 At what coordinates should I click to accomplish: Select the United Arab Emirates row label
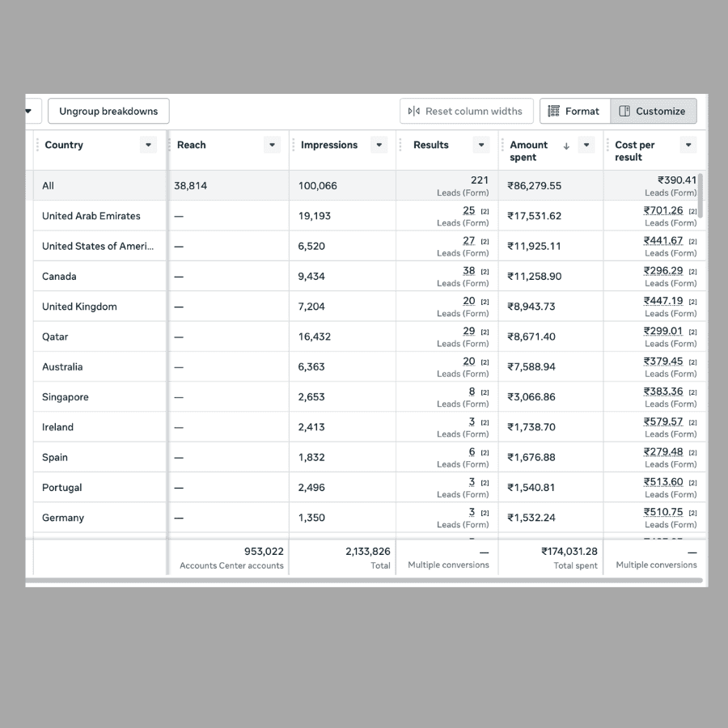pos(91,216)
